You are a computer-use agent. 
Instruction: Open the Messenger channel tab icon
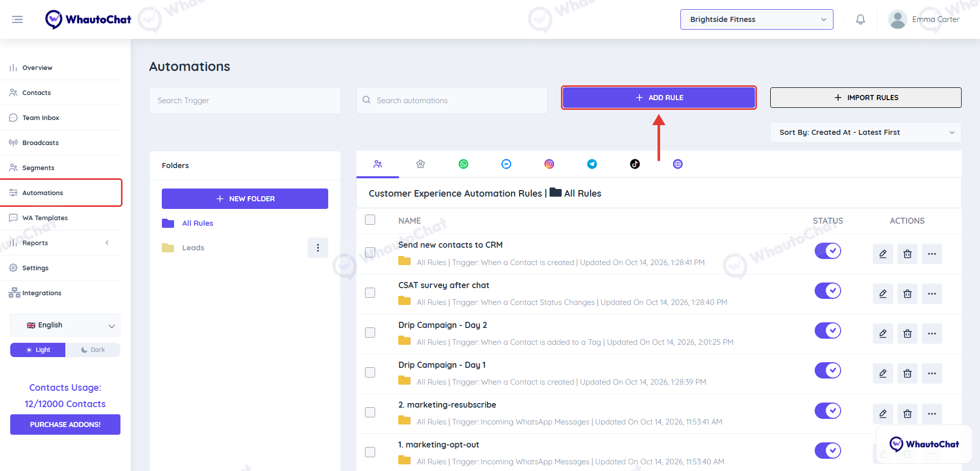point(506,164)
